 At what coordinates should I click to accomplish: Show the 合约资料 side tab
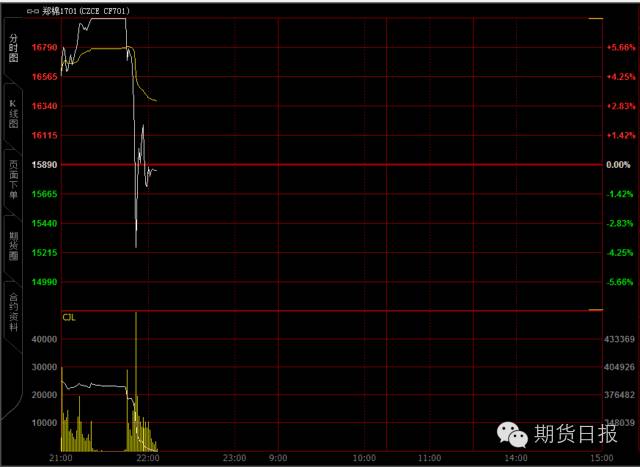(13, 311)
